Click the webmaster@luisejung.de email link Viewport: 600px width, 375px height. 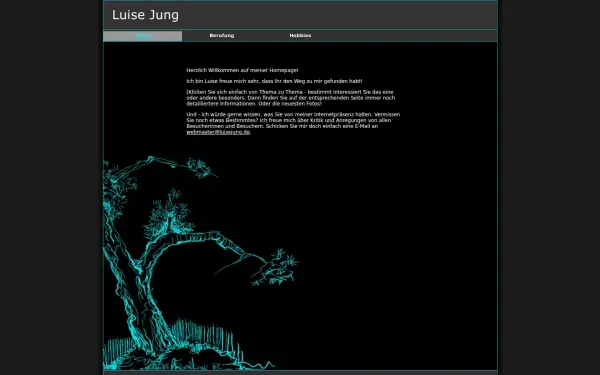218,132
